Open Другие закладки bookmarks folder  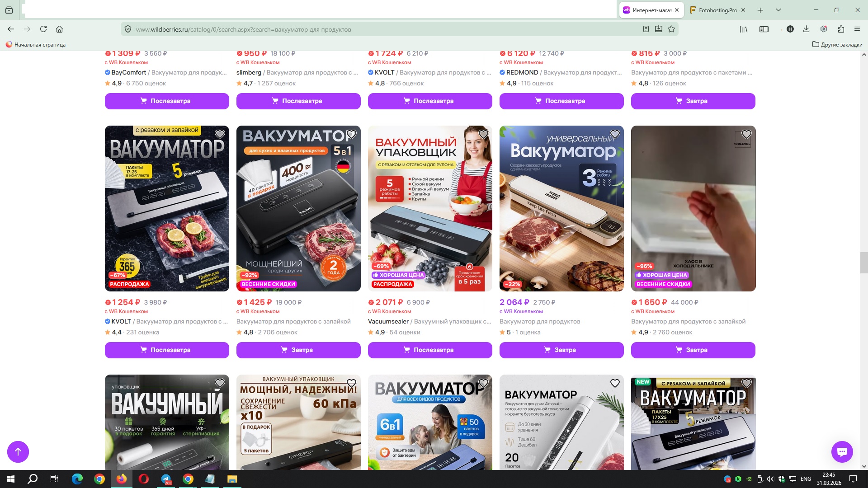coord(837,44)
